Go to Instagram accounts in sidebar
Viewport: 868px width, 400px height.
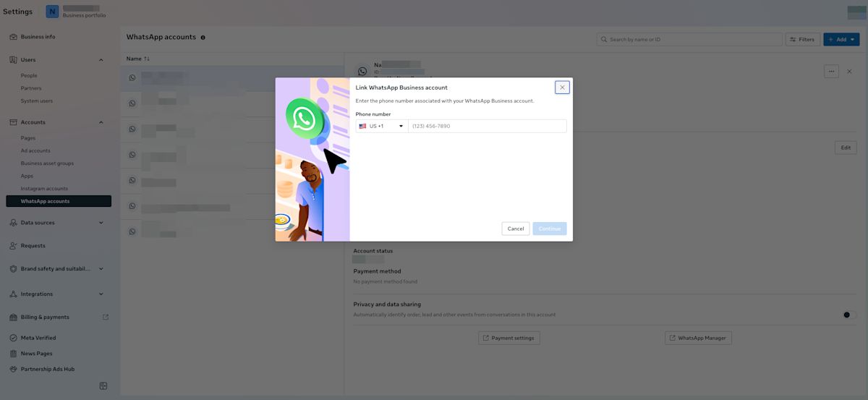(x=44, y=189)
